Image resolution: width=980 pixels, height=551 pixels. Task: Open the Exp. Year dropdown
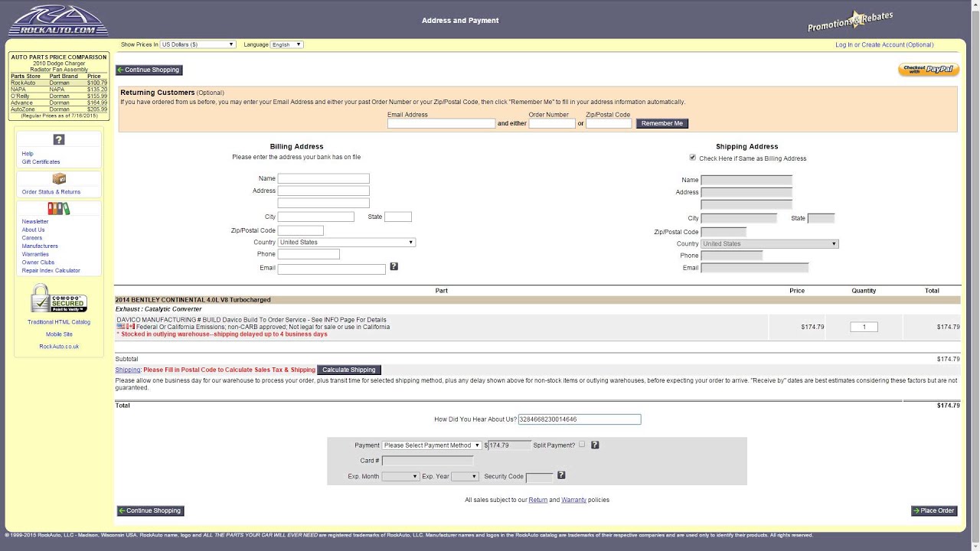[465, 476]
